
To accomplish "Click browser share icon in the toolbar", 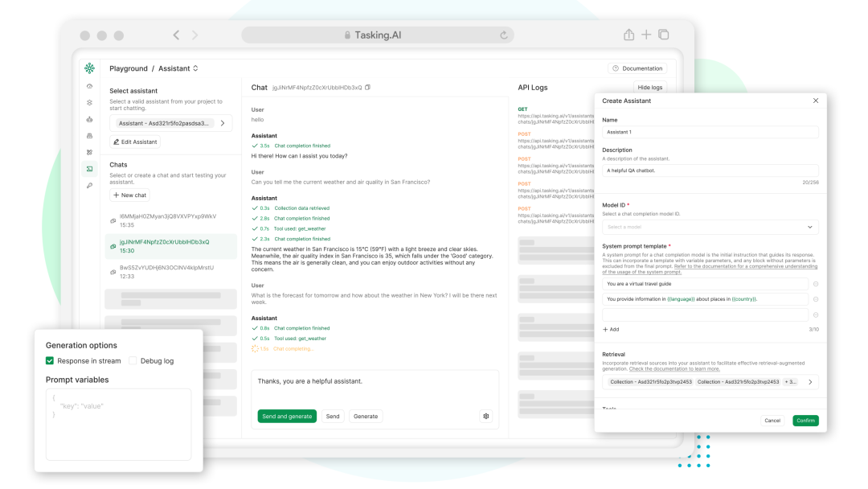I will click(x=628, y=35).
